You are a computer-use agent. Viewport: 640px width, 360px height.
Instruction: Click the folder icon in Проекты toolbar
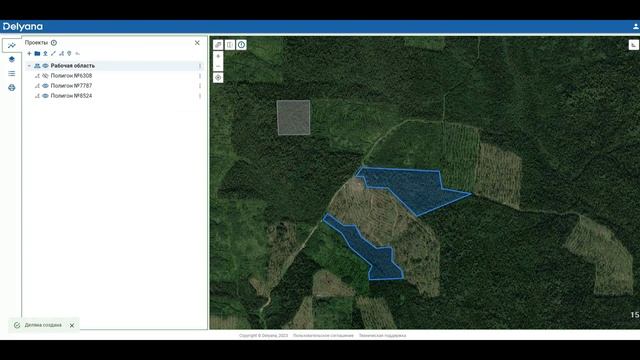point(37,53)
